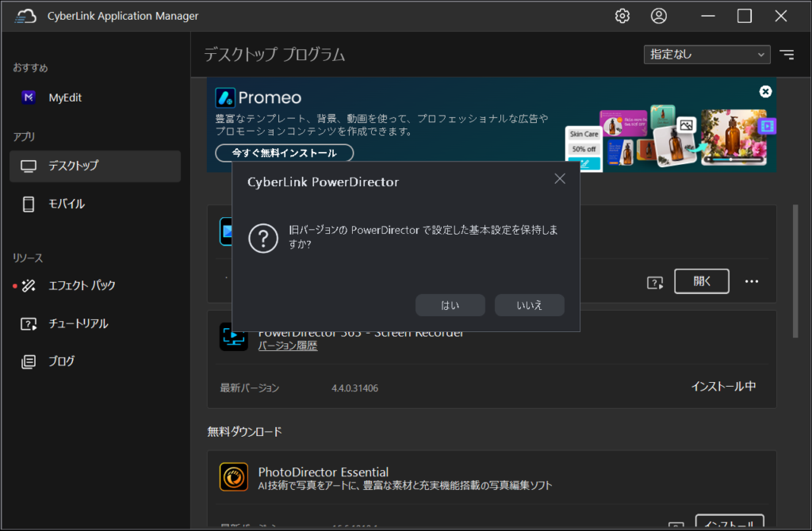The height and width of the screenshot is (531, 812).
Task: Click the 無料ダウンロード section heading
Action: pyautogui.click(x=244, y=432)
